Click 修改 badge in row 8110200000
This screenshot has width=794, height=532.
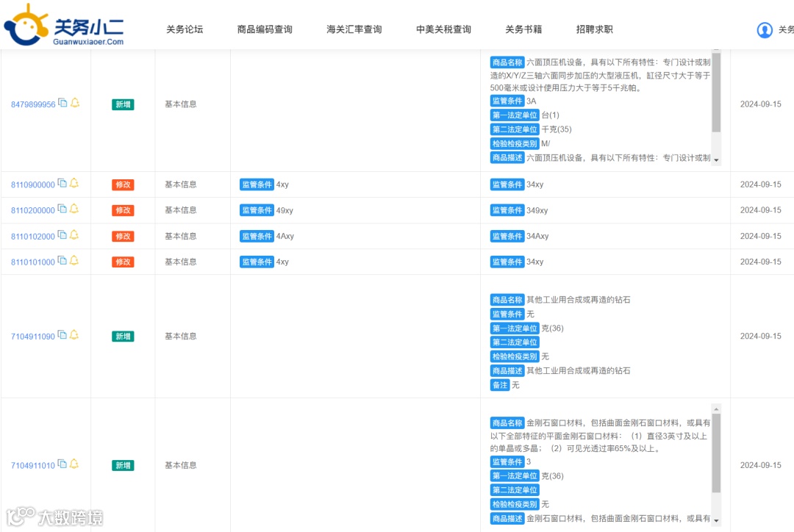[123, 210]
